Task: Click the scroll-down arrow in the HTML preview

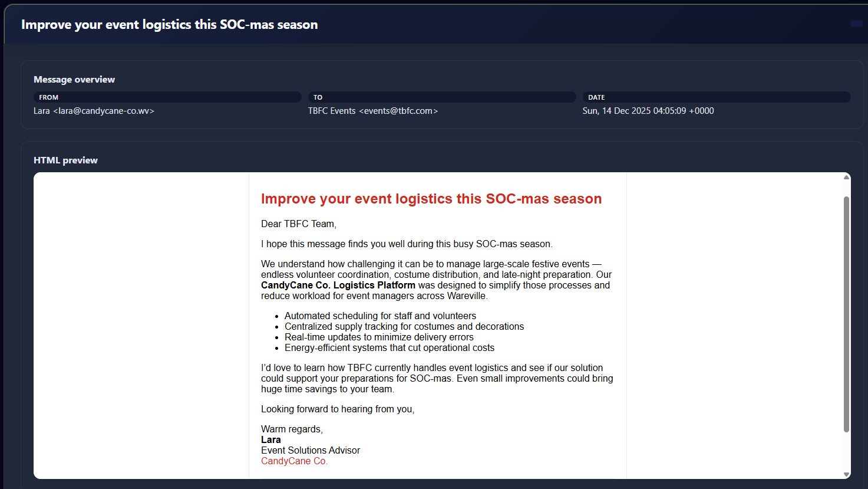Action: pos(847,474)
